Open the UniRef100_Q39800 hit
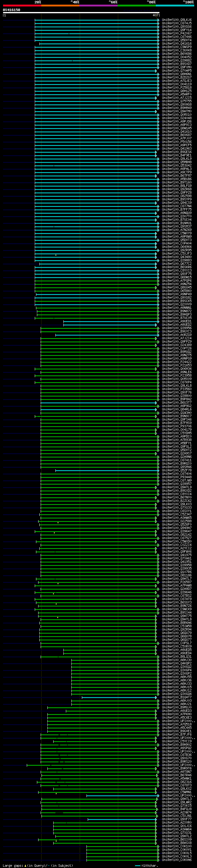This screenshot has height=868, width=197. [176, 396]
